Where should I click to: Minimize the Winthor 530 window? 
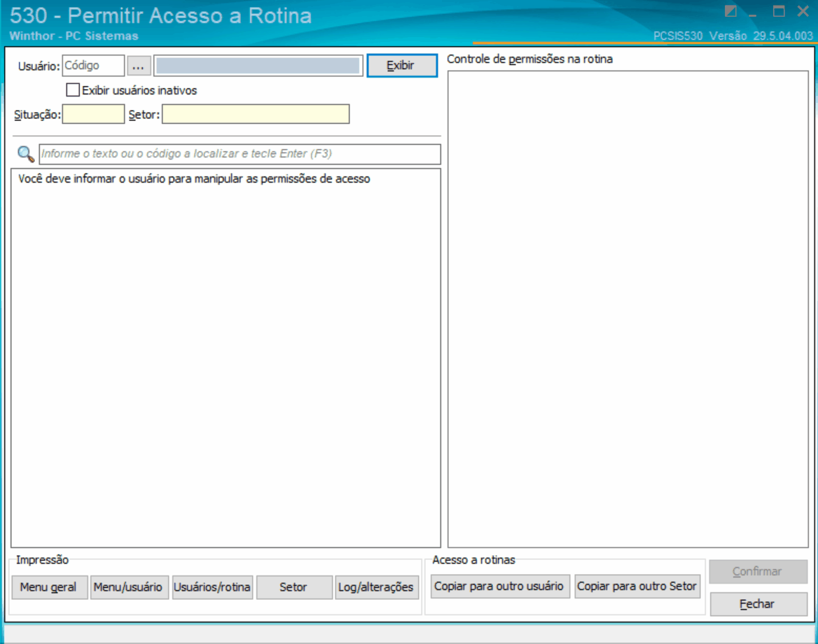(752, 13)
